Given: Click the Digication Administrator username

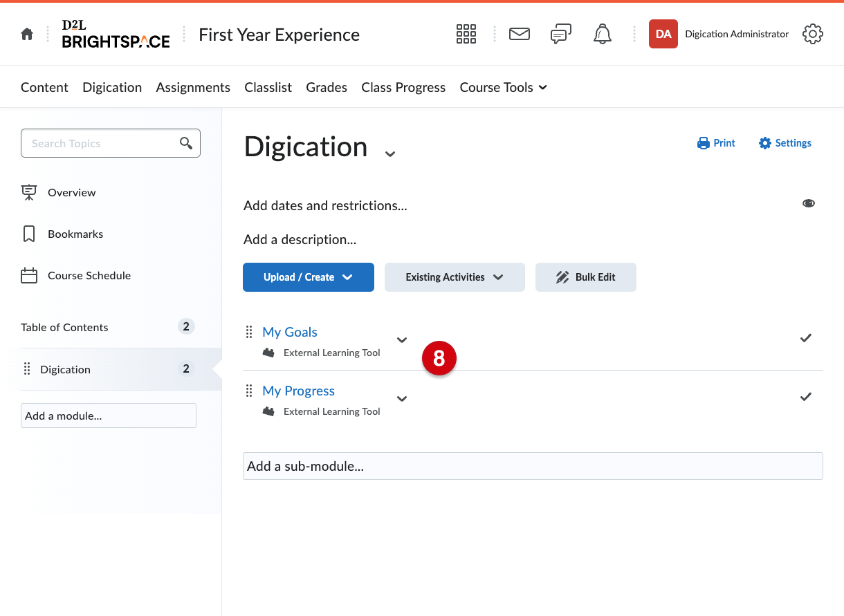Looking at the screenshot, I should click(x=737, y=34).
